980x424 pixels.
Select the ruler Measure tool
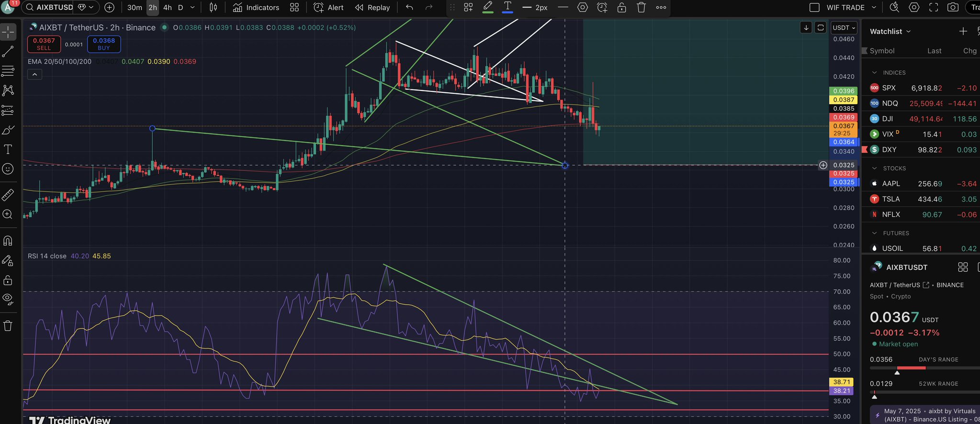point(8,195)
